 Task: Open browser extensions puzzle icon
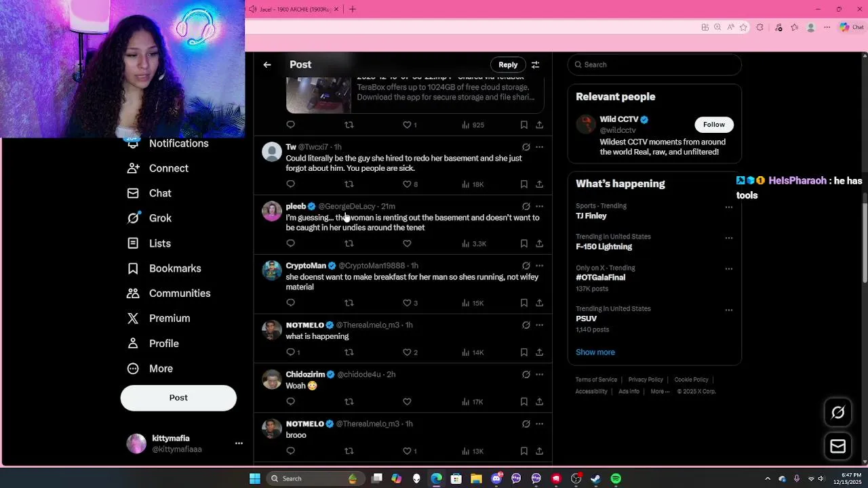point(759,27)
